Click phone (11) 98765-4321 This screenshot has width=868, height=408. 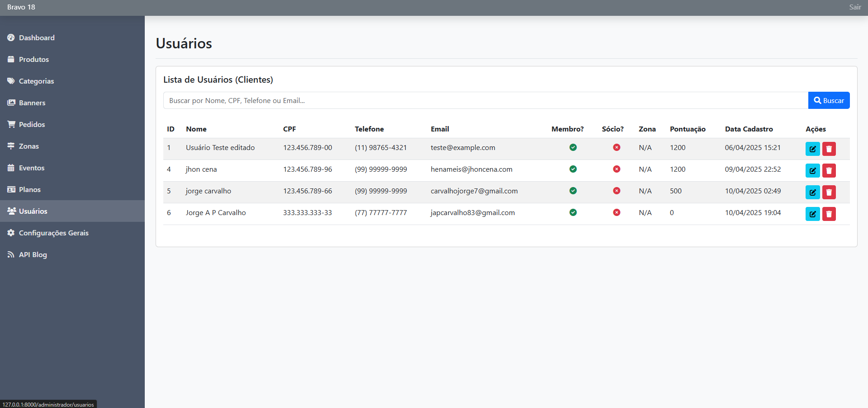(381, 148)
